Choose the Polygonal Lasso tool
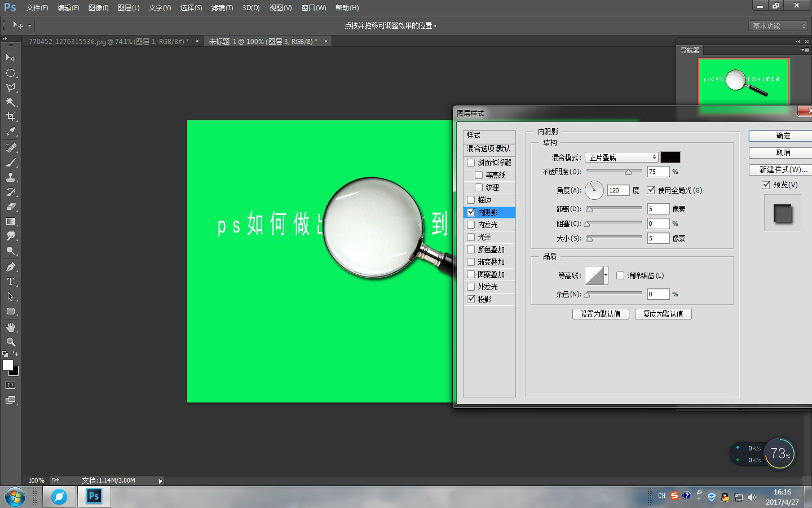 tap(11, 87)
